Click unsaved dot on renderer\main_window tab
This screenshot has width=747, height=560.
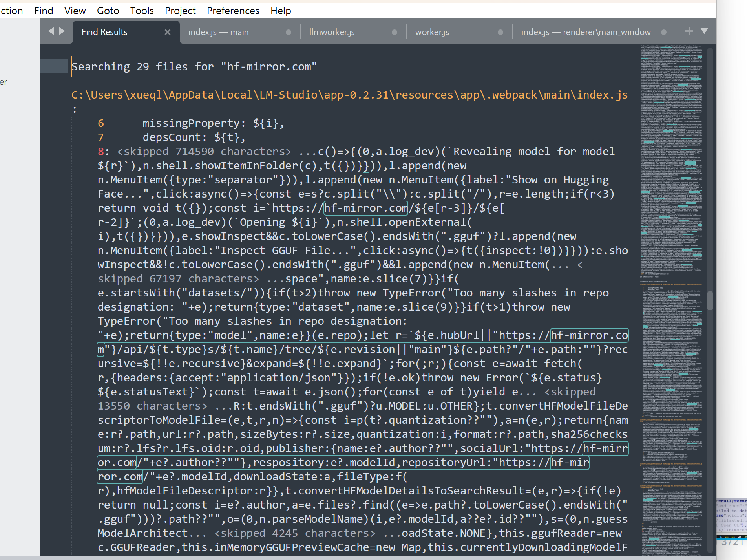(x=664, y=32)
